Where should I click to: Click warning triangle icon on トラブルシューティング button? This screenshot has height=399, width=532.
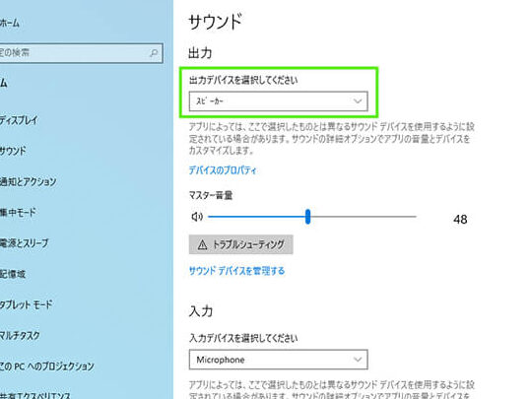click(x=202, y=244)
